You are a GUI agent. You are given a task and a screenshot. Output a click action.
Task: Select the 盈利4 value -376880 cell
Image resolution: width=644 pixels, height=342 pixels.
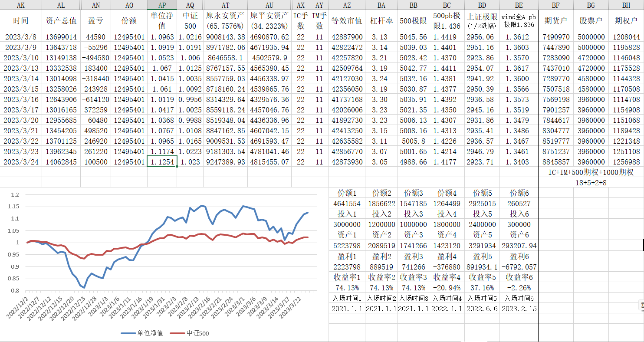(446, 266)
